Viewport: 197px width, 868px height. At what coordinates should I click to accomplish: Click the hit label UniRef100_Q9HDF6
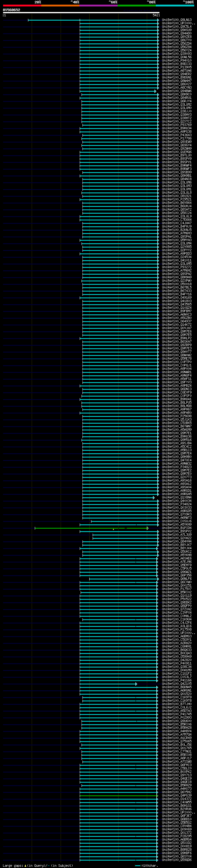(177, 853)
